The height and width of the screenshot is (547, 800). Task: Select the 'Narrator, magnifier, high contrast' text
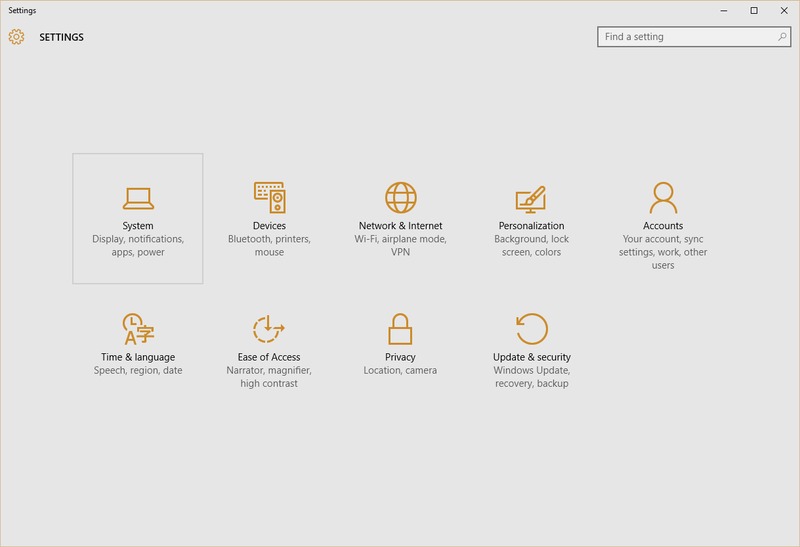tap(269, 377)
